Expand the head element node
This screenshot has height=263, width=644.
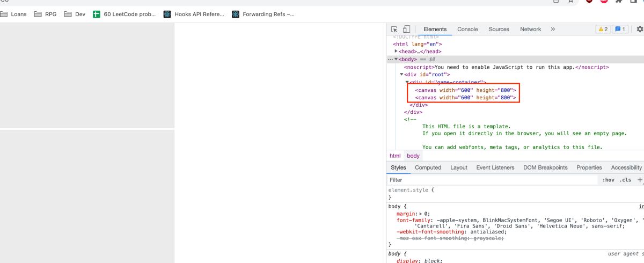[x=396, y=52]
